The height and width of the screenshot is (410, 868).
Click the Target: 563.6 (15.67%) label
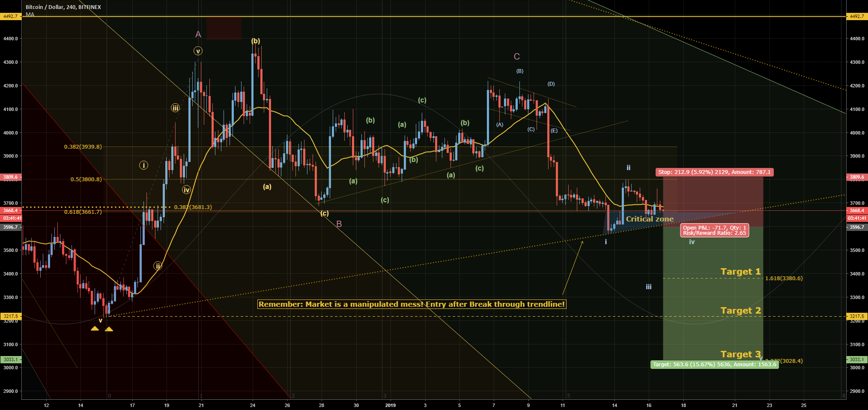tap(714, 364)
